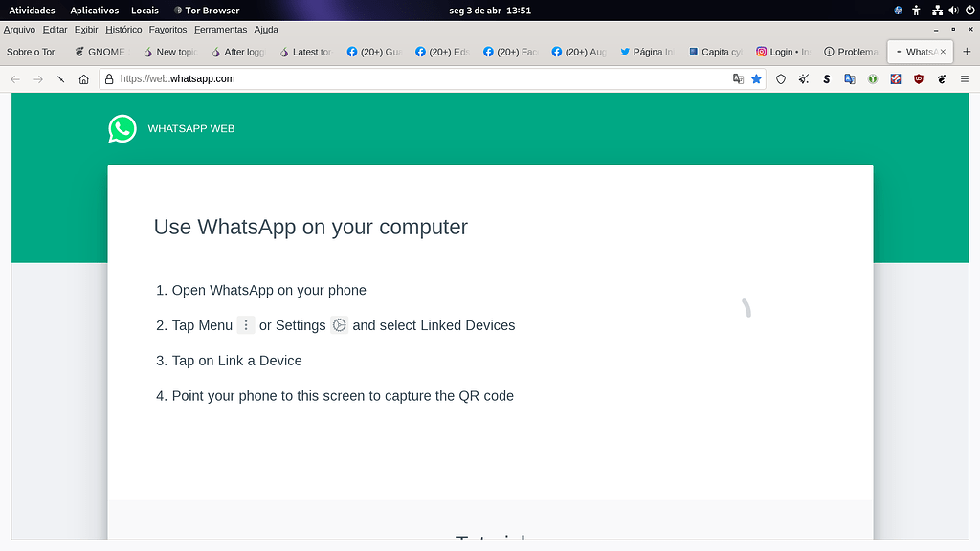This screenshot has height=551, width=980.
Task: Open the Atividades overview
Action: click(32, 10)
